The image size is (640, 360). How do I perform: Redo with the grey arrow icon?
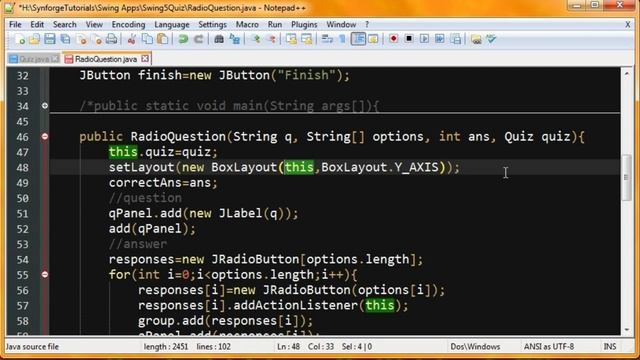(x=199, y=39)
